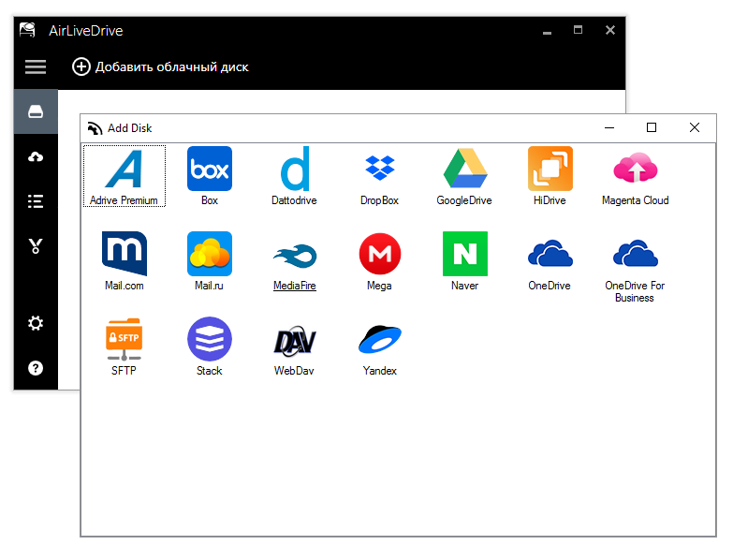Select the Yandex disk icon

[x=379, y=340]
